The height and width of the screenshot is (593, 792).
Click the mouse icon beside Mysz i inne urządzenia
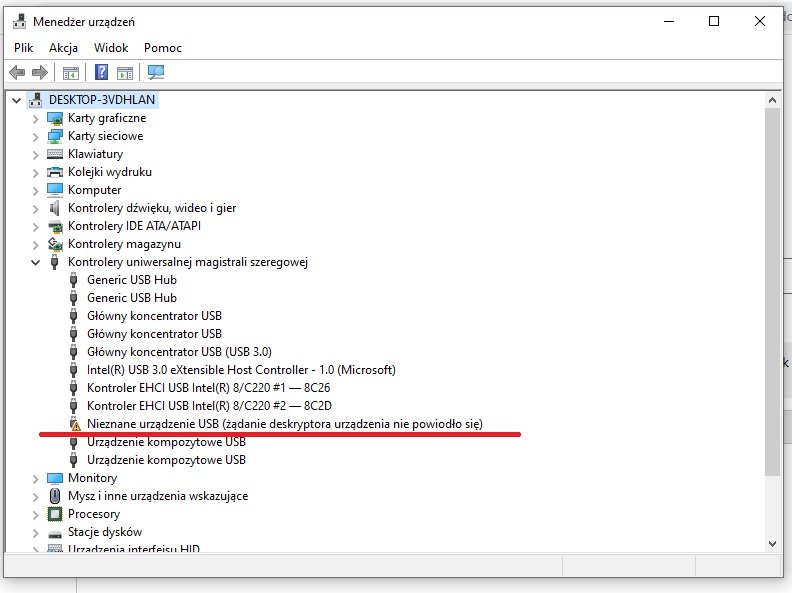coord(55,496)
